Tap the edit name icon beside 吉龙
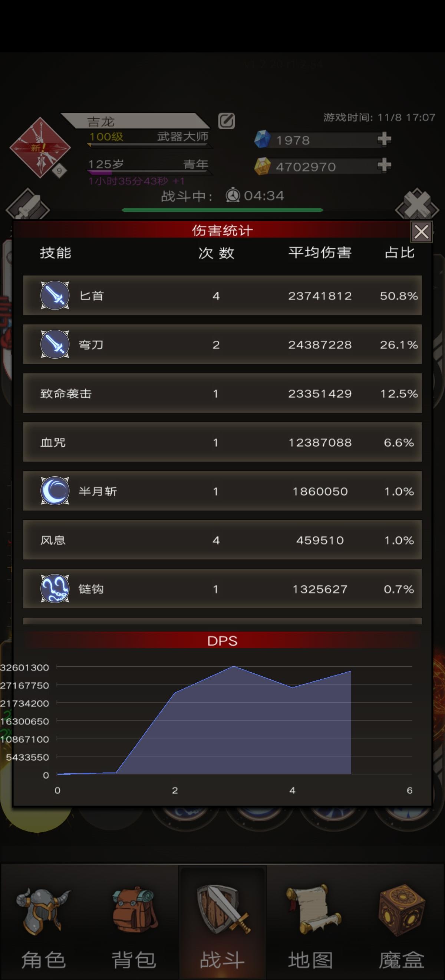 226,121
